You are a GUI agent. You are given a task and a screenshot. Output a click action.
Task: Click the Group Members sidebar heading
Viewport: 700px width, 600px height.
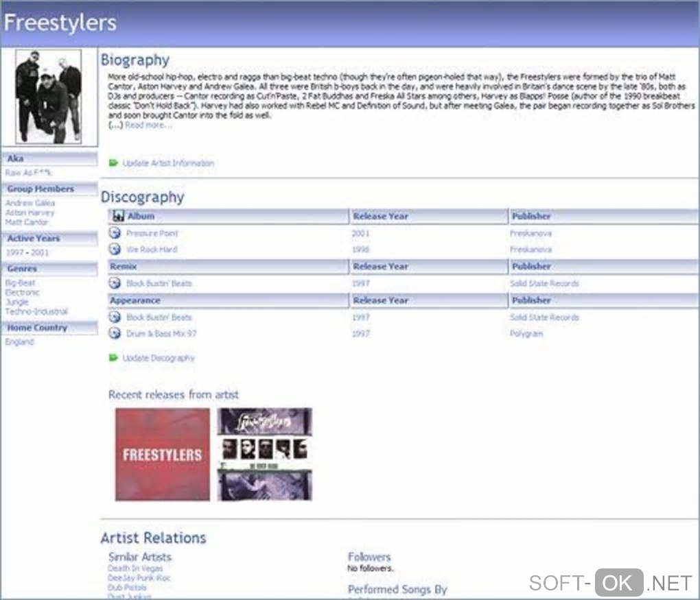[x=49, y=189]
